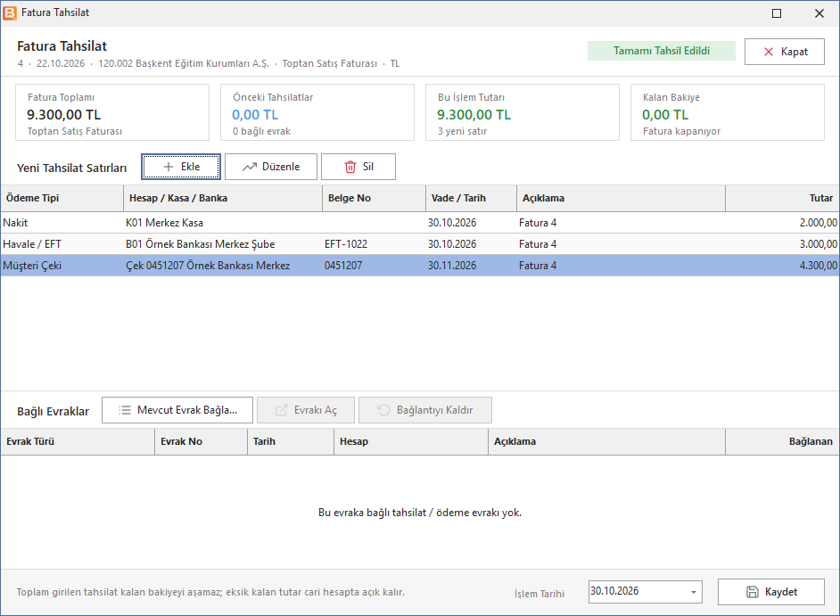Image resolution: width=840 pixels, height=616 pixels.
Task: Click the Evrakı Aç button
Action: tap(305, 410)
